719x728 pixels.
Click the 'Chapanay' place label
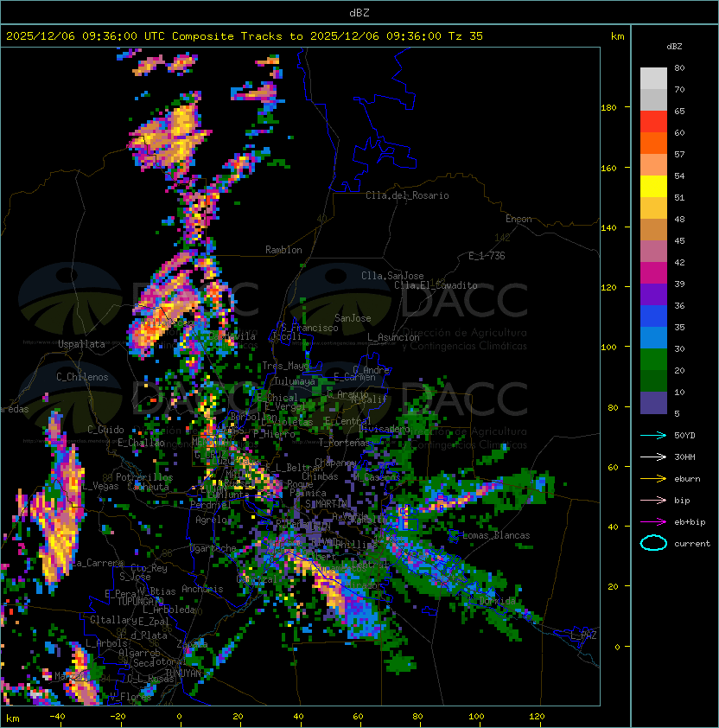335,463
